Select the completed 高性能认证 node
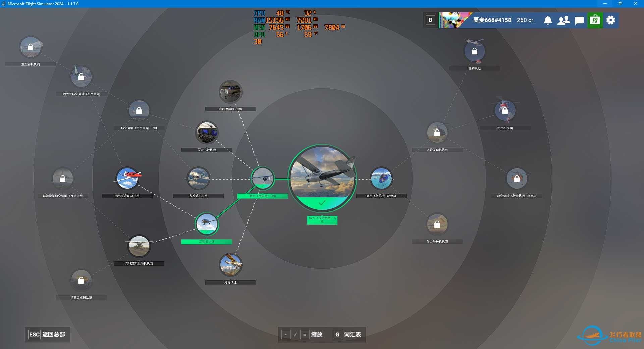Viewport: 644px width, 349px height. (207, 224)
